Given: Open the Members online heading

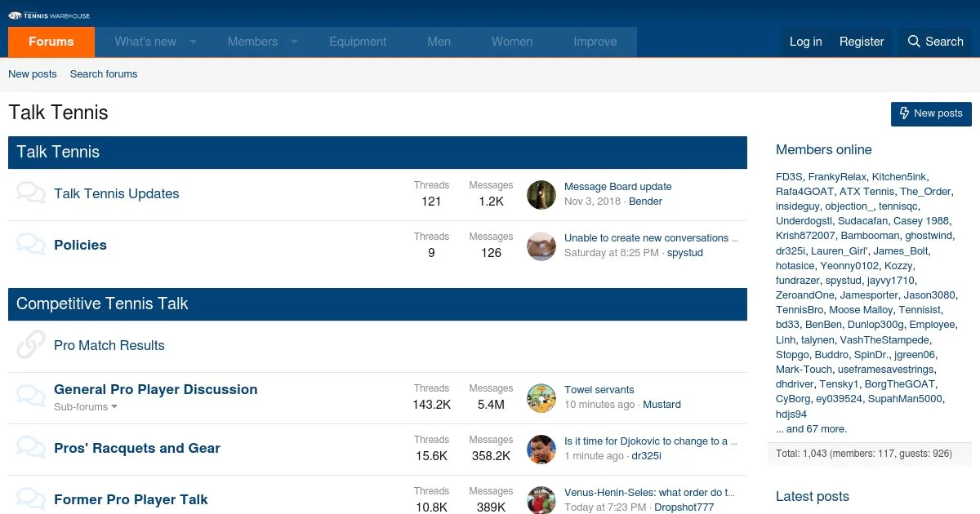Looking at the screenshot, I should pyautogui.click(x=824, y=150).
